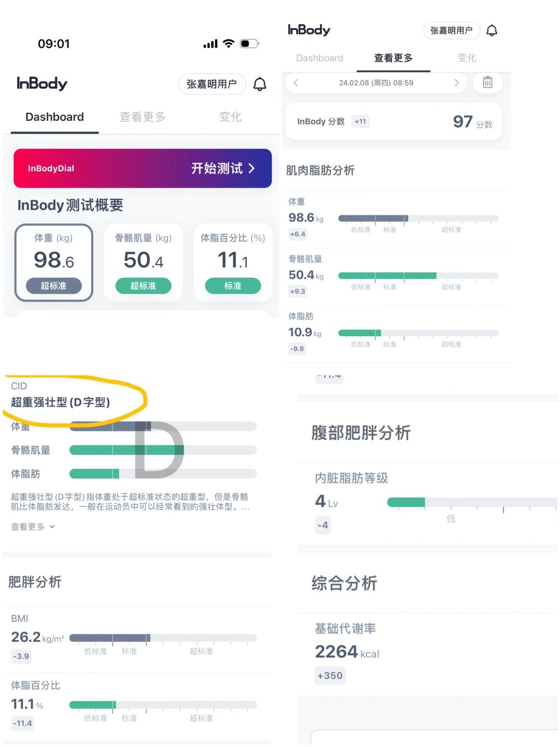560x747 pixels.
Task: Tap the 骨骼肌量 50.4 kg bar in 肌肉脂肪分析
Action: [x=418, y=275]
